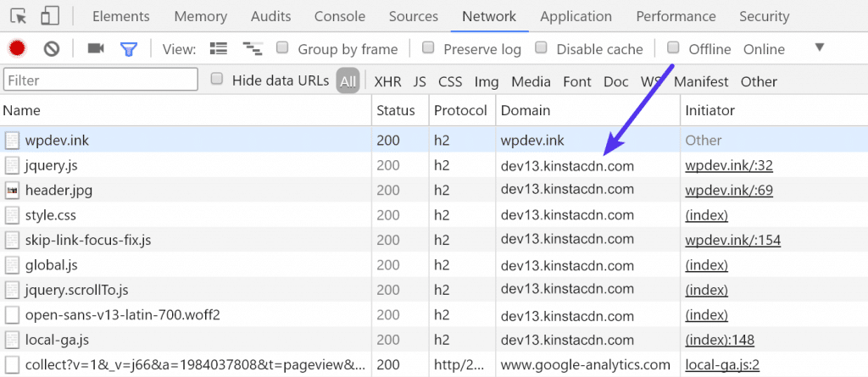
Task: Tick the Offline checkbox
Action: (673, 47)
